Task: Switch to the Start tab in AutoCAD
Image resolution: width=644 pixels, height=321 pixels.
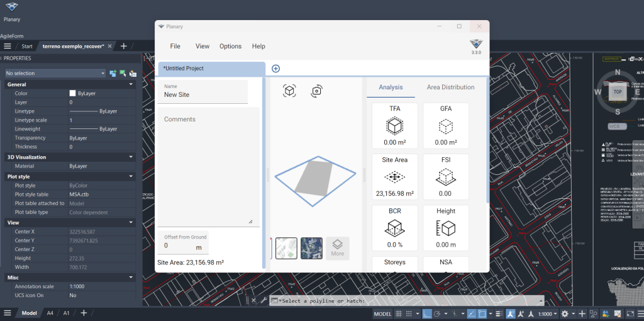Action: tap(27, 46)
